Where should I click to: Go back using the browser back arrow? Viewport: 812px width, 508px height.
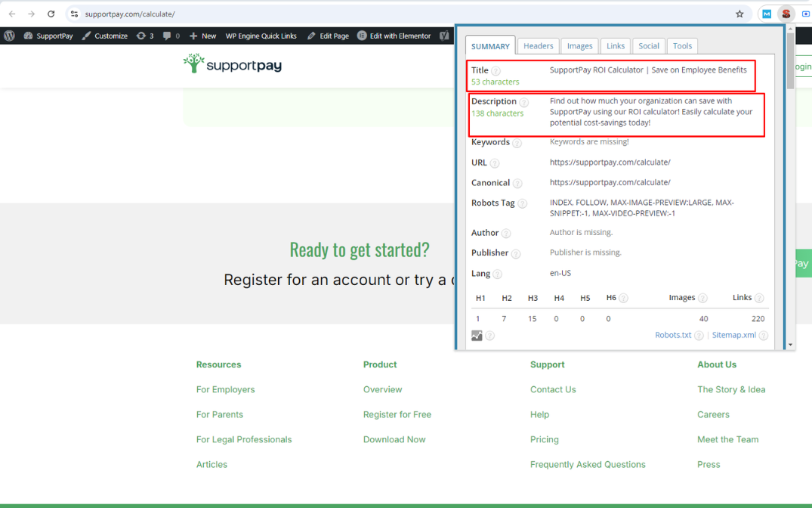[12, 14]
